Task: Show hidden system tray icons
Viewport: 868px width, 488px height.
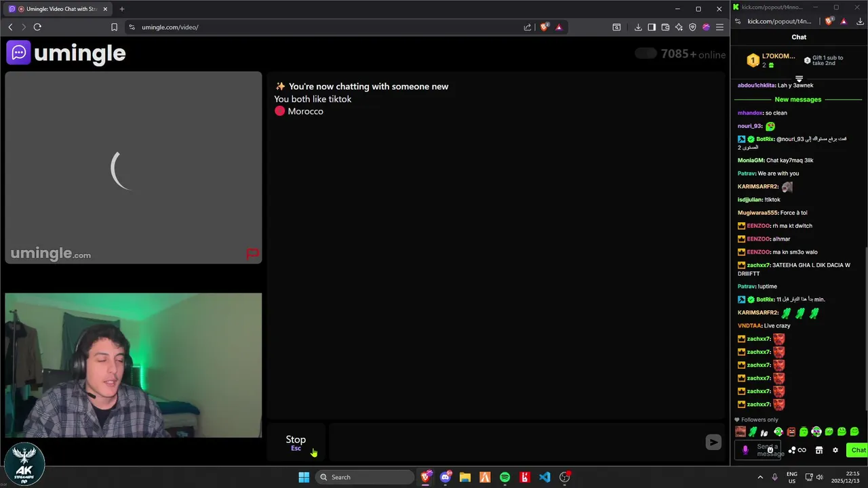Action: 760,477
